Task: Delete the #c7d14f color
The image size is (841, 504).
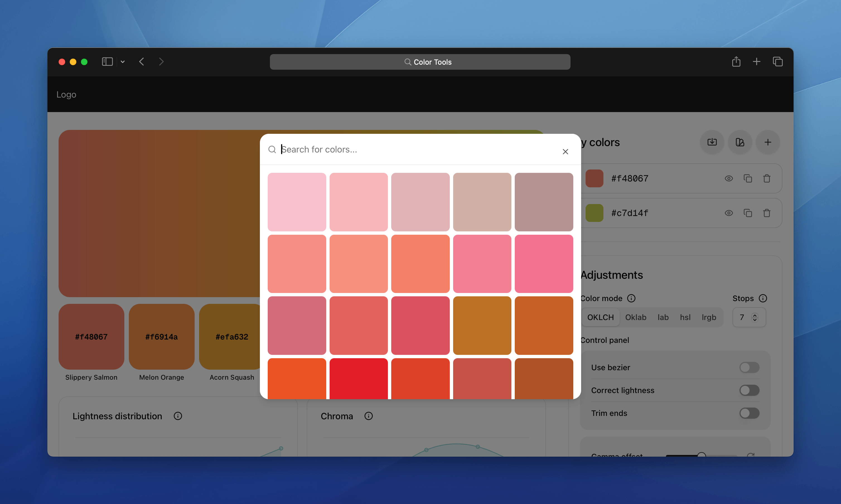Action: coord(767,213)
